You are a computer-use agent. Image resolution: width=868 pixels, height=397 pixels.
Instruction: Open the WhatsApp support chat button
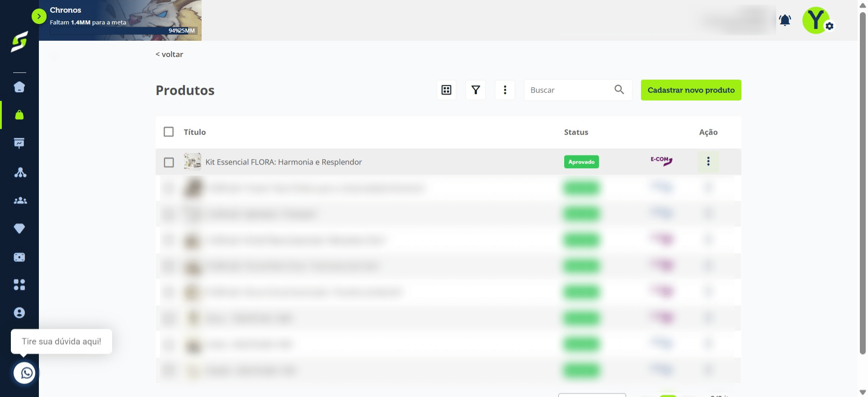coord(25,373)
